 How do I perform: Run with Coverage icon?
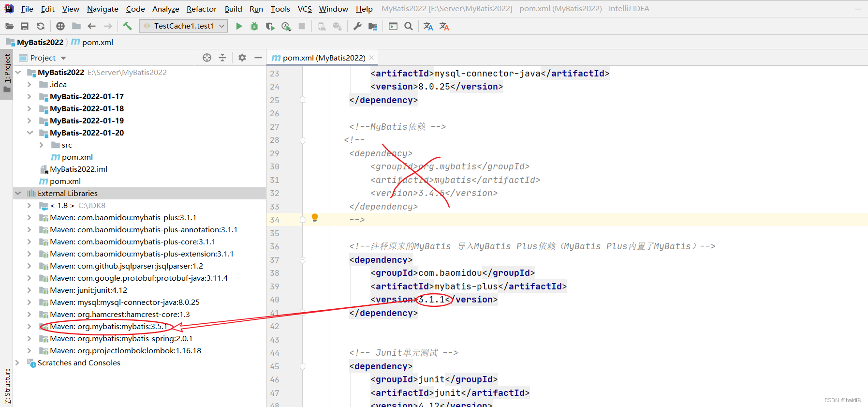270,26
